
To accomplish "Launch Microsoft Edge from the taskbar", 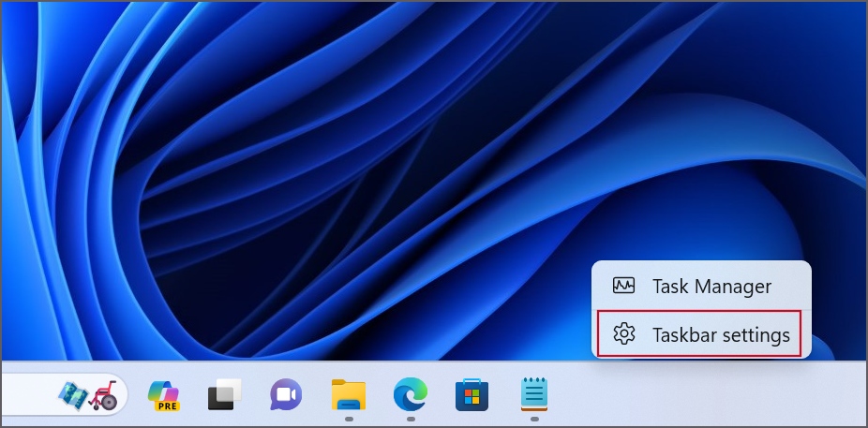I will [x=410, y=395].
